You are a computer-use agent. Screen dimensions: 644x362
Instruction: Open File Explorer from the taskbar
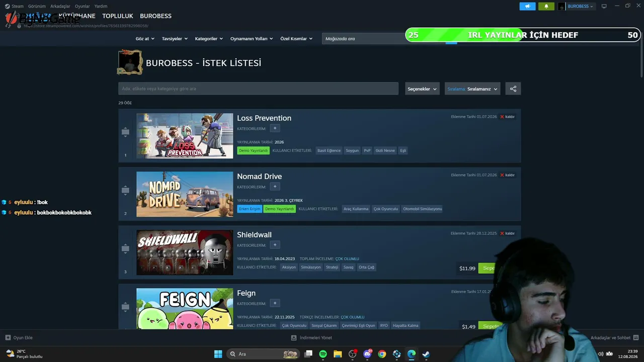click(338, 354)
